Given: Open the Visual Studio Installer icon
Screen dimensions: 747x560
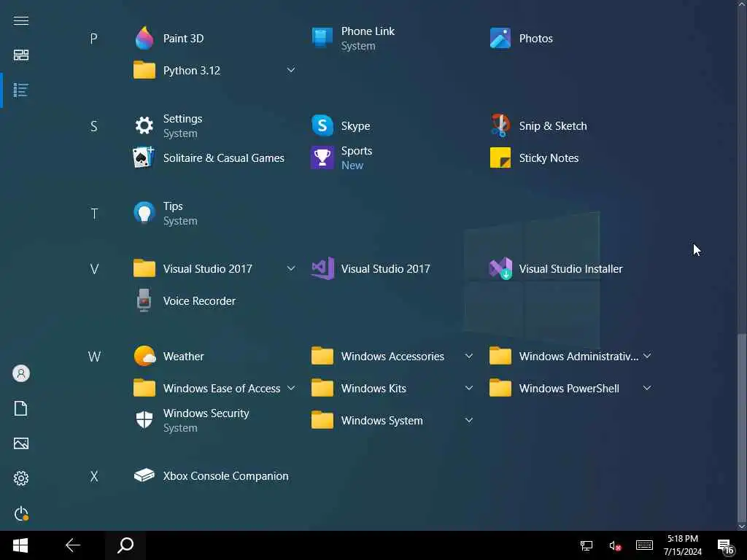Looking at the screenshot, I should point(500,268).
